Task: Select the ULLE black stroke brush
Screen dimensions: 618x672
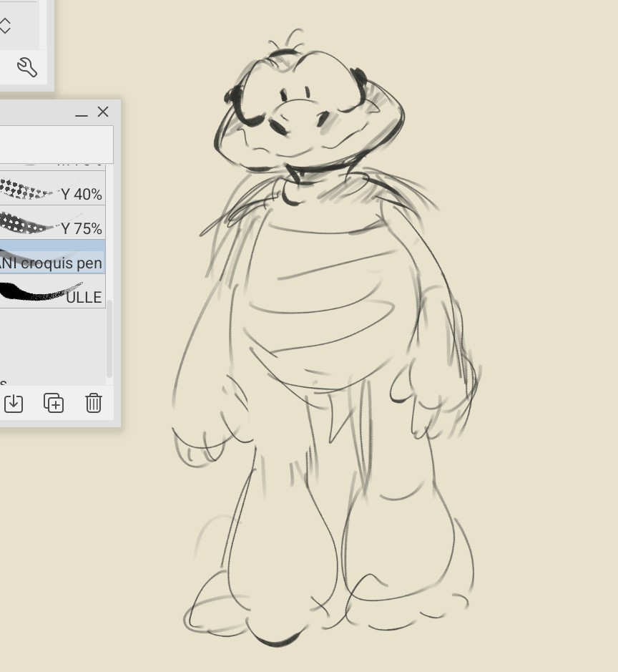Action: (x=51, y=294)
